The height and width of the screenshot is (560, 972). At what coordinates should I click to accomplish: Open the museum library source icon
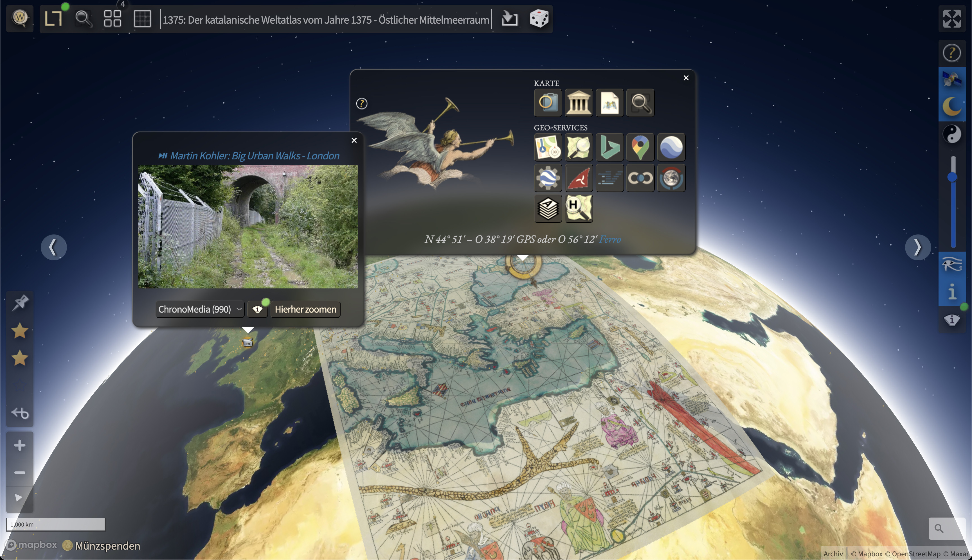[x=578, y=103]
